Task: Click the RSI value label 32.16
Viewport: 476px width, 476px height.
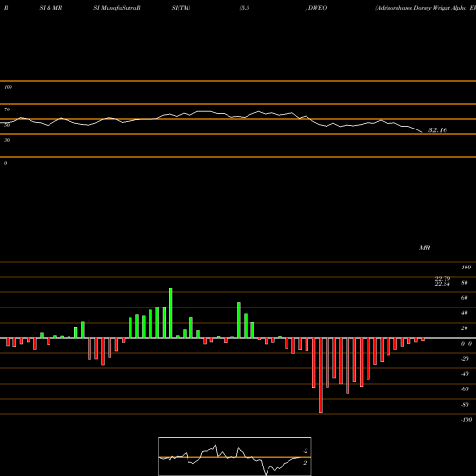Action: 438,130
